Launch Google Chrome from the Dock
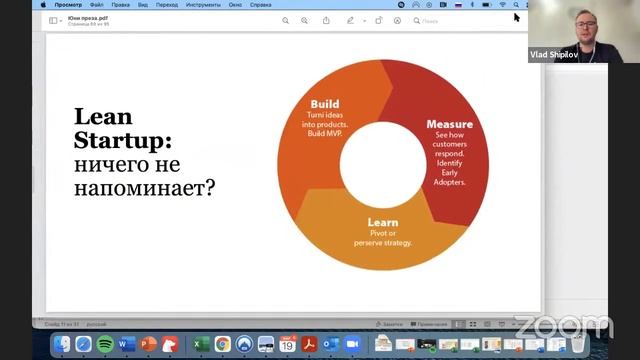This screenshot has width=640, height=360. [x=222, y=344]
